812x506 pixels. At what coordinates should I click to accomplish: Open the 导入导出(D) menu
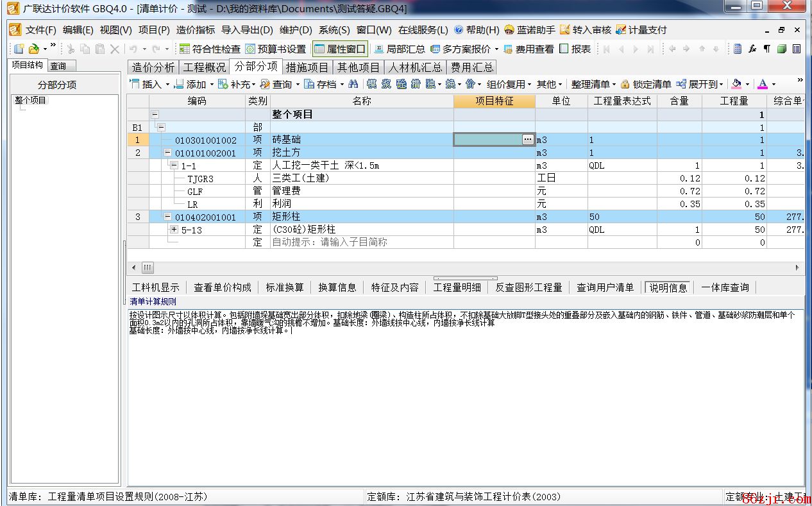[247, 30]
